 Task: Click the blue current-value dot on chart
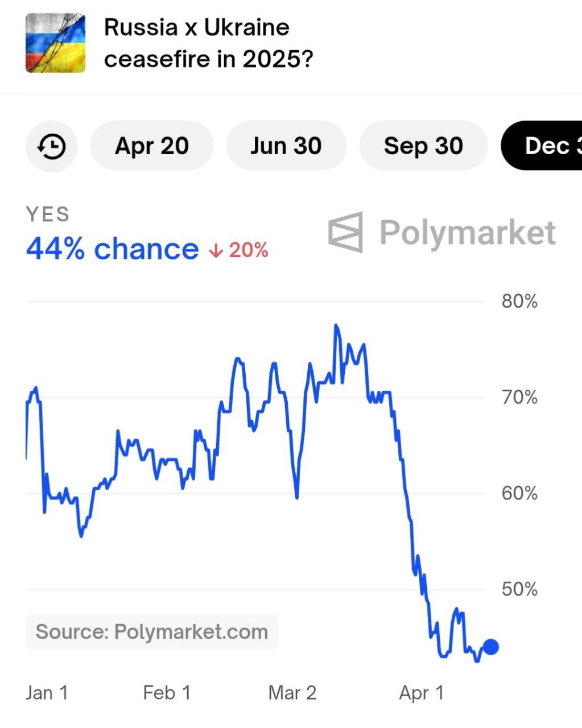click(490, 647)
